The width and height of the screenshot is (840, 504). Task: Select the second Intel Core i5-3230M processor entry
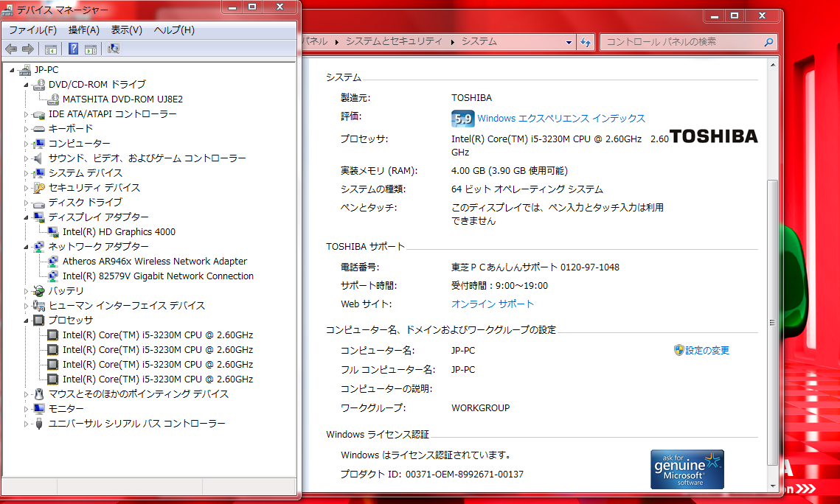(158, 350)
